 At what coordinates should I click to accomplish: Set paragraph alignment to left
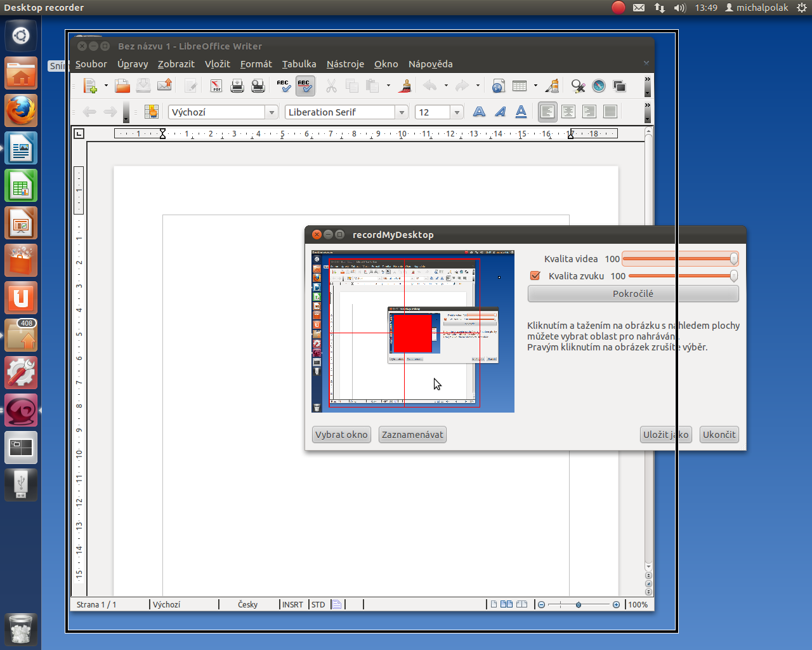pyautogui.click(x=547, y=112)
